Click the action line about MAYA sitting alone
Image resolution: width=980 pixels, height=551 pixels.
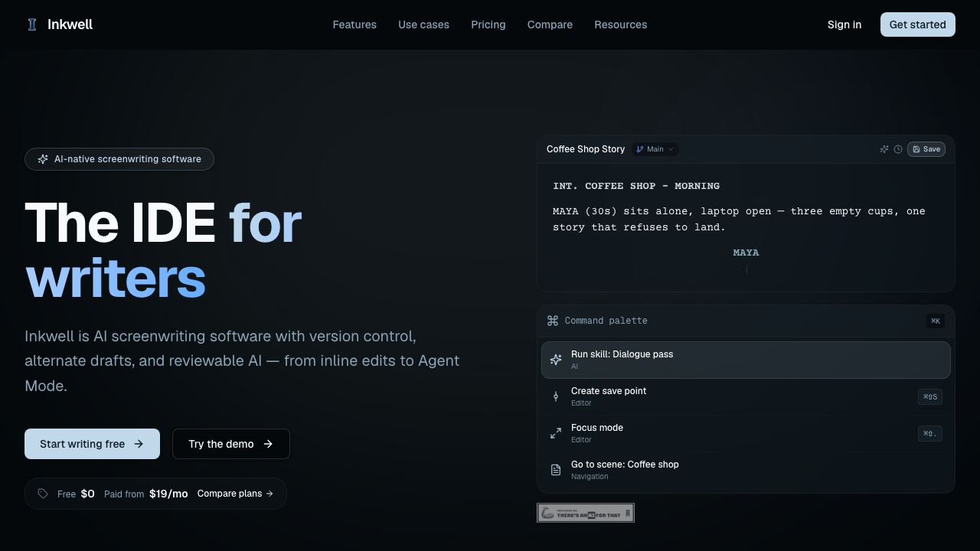(x=739, y=219)
